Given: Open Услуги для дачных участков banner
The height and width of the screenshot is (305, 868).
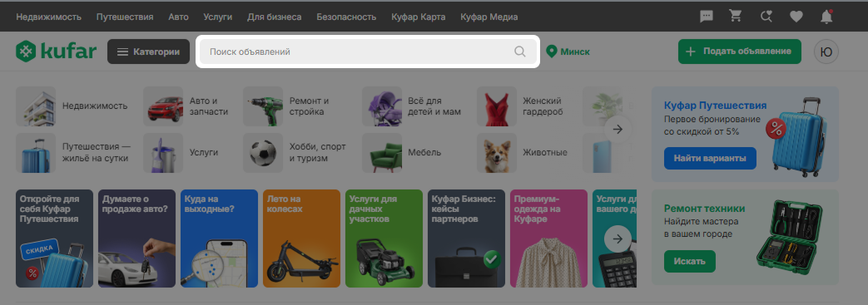Looking at the screenshot, I should (x=384, y=239).
